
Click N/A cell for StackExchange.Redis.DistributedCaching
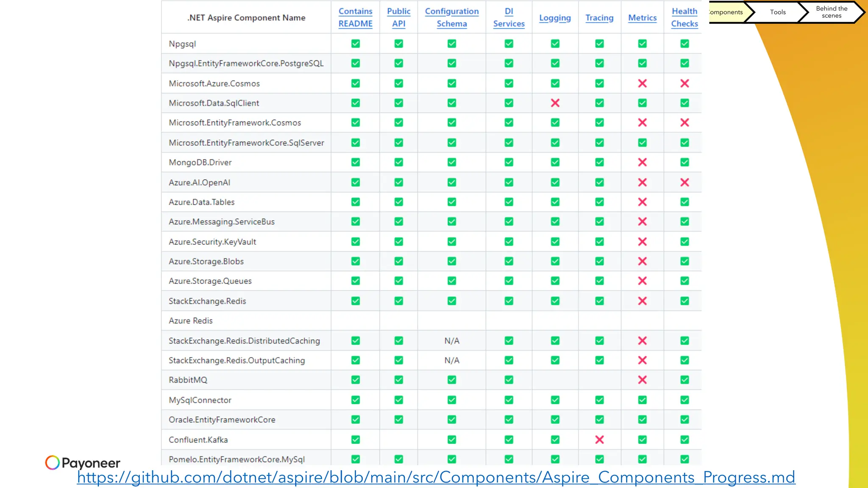click(x=452, y=341)
